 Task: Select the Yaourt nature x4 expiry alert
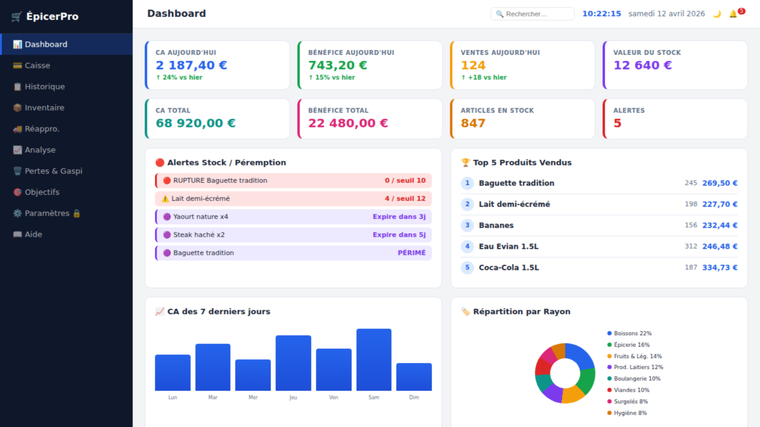293,217
